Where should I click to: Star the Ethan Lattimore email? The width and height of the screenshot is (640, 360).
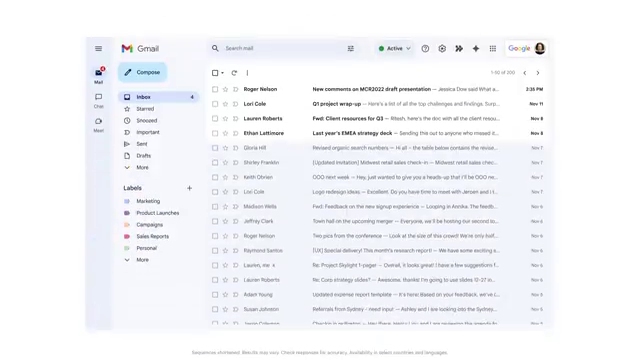click(225, 133)
